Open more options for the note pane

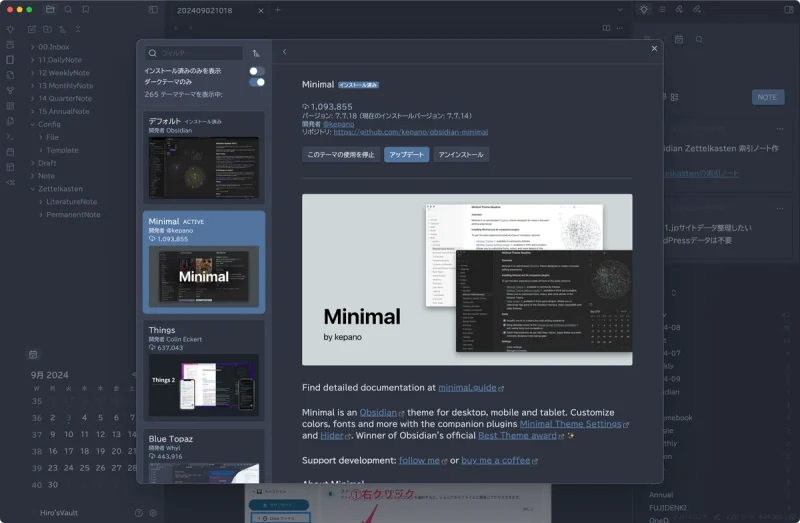click(619, 28)
